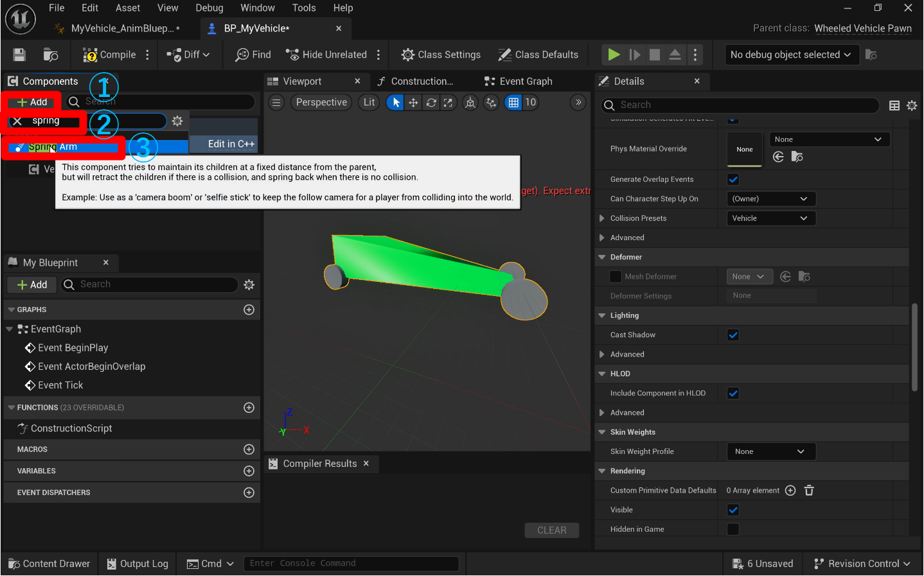The height and width of the screenshot is (576, 924).
Task: Add a new graph with plus icon
Action: 249,310
